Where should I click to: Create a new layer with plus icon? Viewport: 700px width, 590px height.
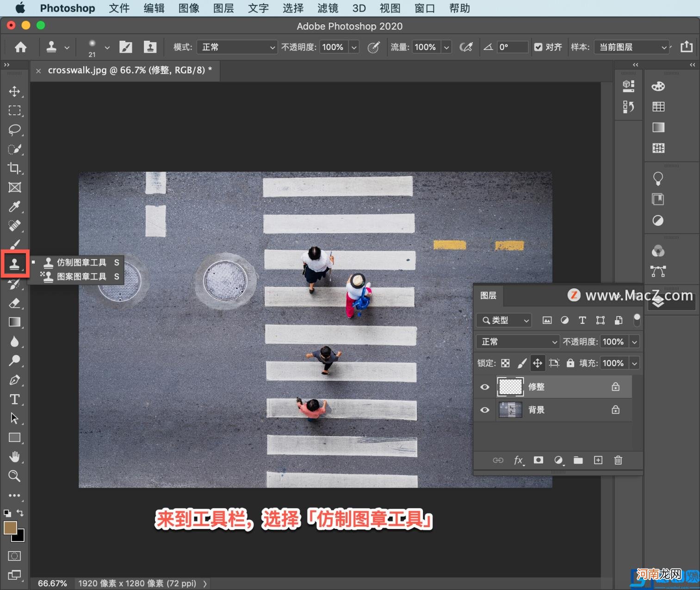(x=598, y=460)
